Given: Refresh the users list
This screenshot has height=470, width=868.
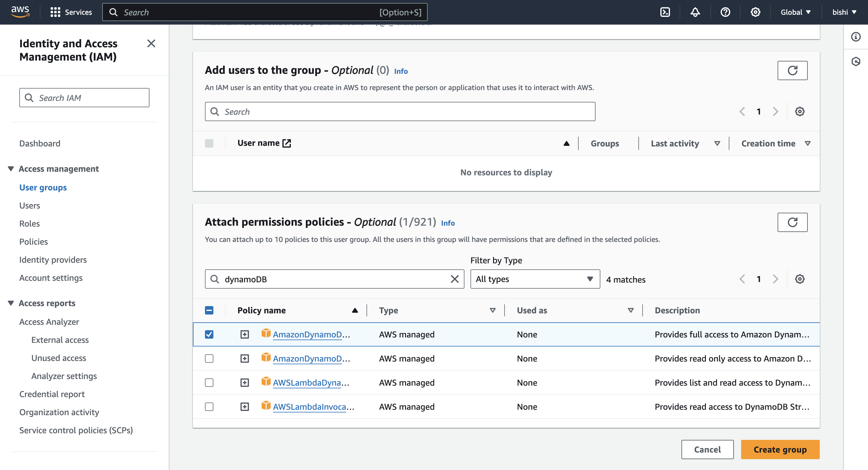Looking at the screenshot, I should point(792,70).
